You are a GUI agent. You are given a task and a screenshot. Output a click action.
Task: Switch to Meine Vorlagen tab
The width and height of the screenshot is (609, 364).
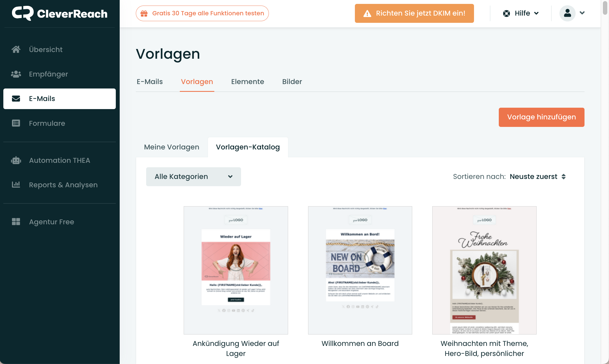click(172, 147)
